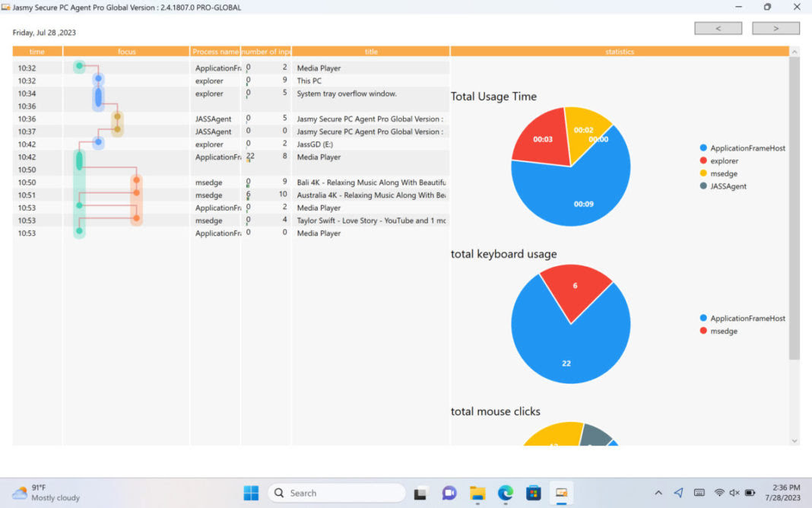Click the number of input column header
The height and width of the screenshot is (508, 812).
click(x=266, y=51)
